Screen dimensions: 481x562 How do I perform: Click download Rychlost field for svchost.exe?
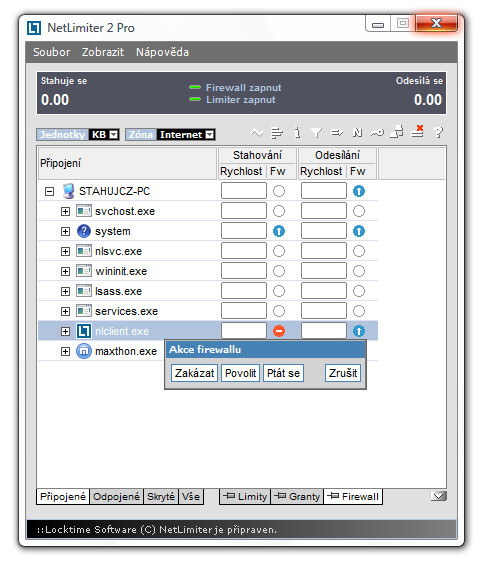[x=244, y=211]
